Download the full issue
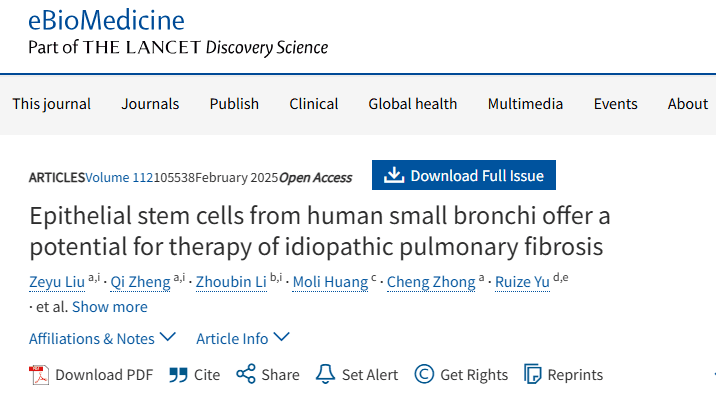Viewport: 716px width, 393px height. pyautogui.click(x=464, y=175)
